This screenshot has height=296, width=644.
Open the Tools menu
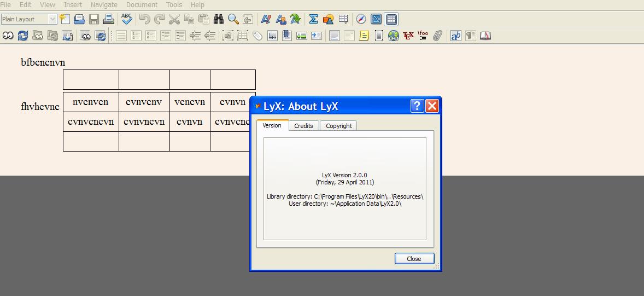coord(174,5)
